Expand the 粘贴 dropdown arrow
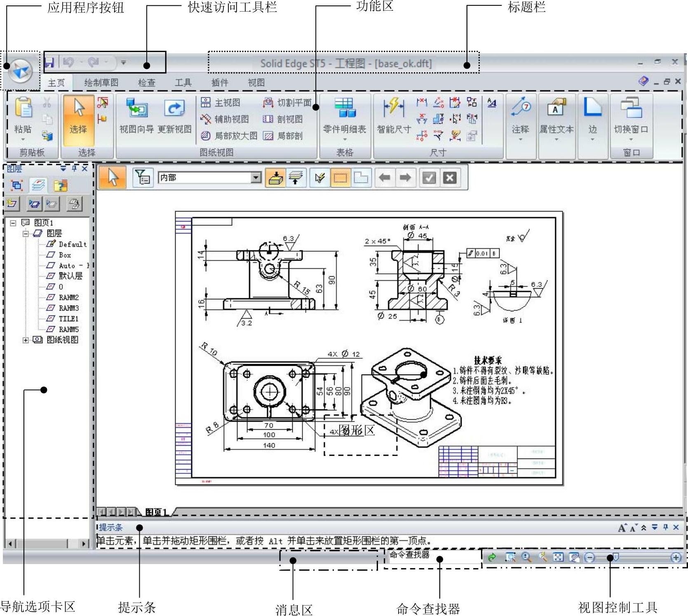This screenshot has width=688, height=616. [23, 140]
